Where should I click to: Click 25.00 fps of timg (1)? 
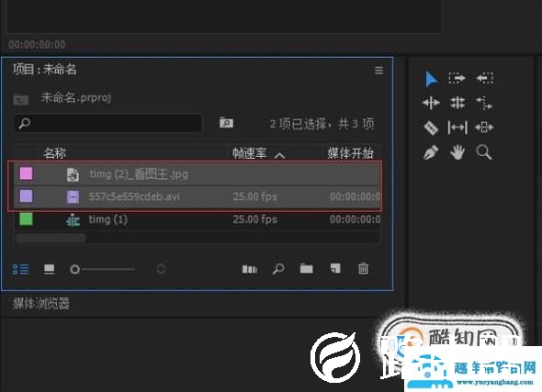(255, 219)
